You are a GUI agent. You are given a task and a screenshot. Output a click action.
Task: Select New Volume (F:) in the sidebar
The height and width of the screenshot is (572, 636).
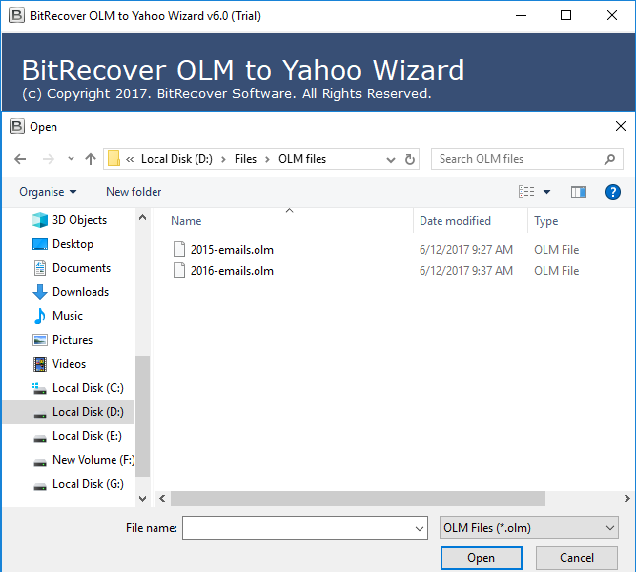(x=93, y=460)
